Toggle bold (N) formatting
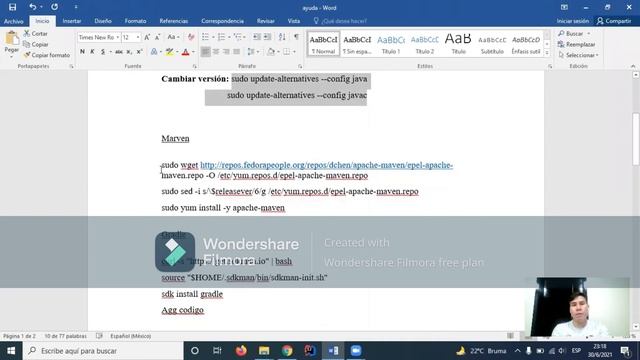 pos(82,52)
